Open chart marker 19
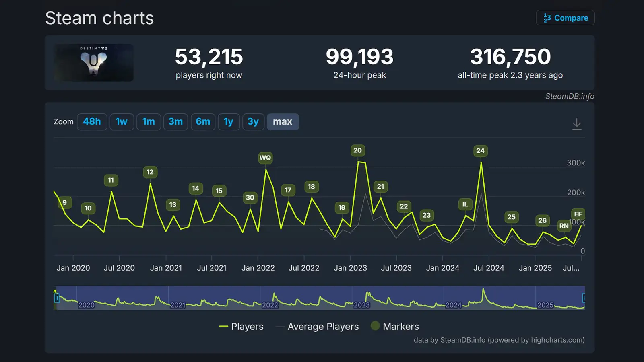The image size is (644, 362). point(342,208)
